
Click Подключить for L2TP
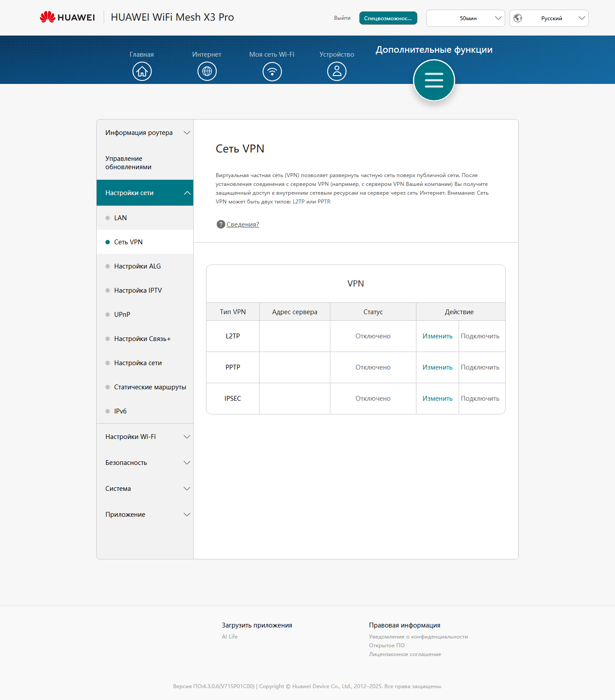click(480, 336)
